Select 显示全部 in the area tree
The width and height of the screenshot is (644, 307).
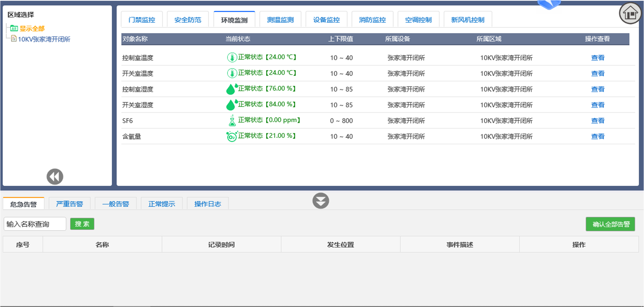[32, 28]
